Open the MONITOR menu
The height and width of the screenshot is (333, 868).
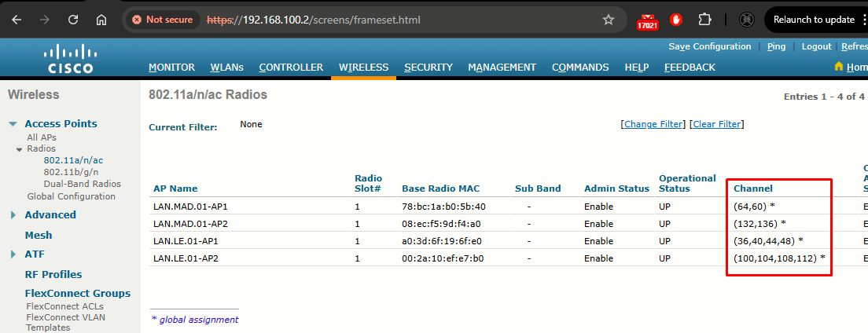[171, 68]
